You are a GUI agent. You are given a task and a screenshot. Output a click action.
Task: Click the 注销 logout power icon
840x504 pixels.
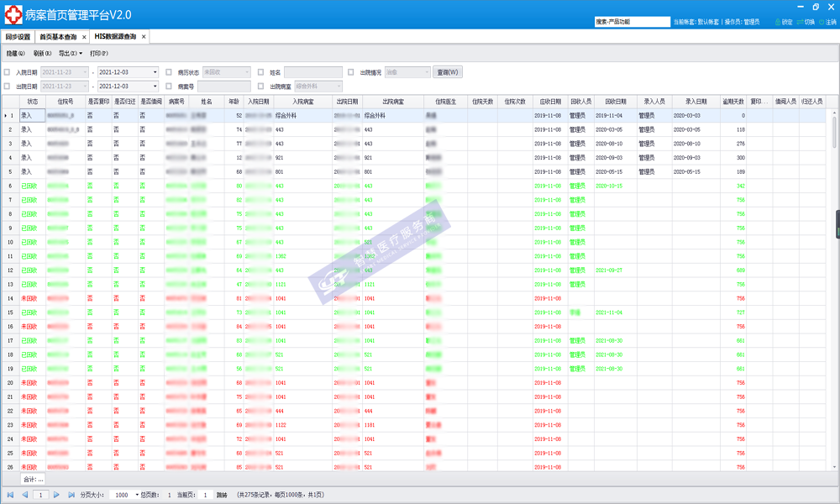[x=821, y=22]
